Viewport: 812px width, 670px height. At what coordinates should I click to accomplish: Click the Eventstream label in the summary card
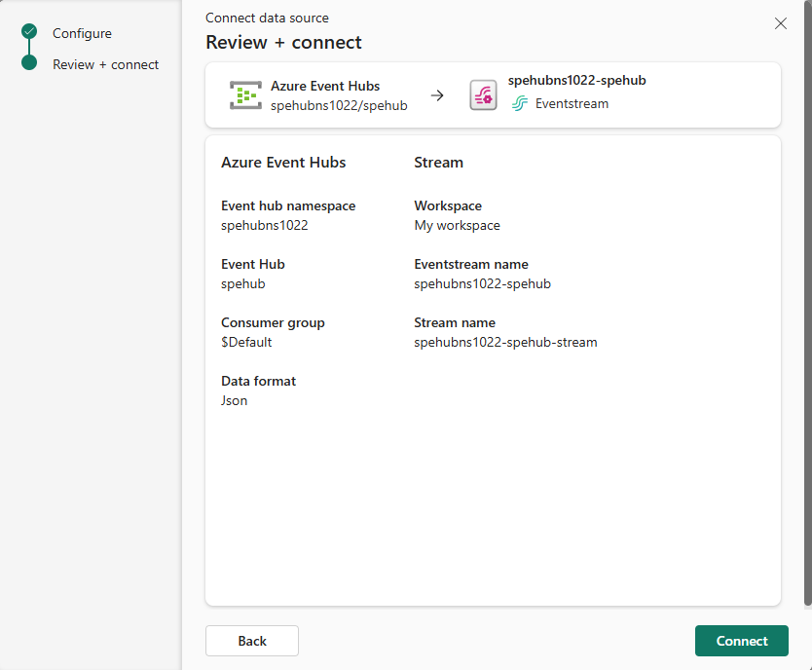click(x=572, y=103)
